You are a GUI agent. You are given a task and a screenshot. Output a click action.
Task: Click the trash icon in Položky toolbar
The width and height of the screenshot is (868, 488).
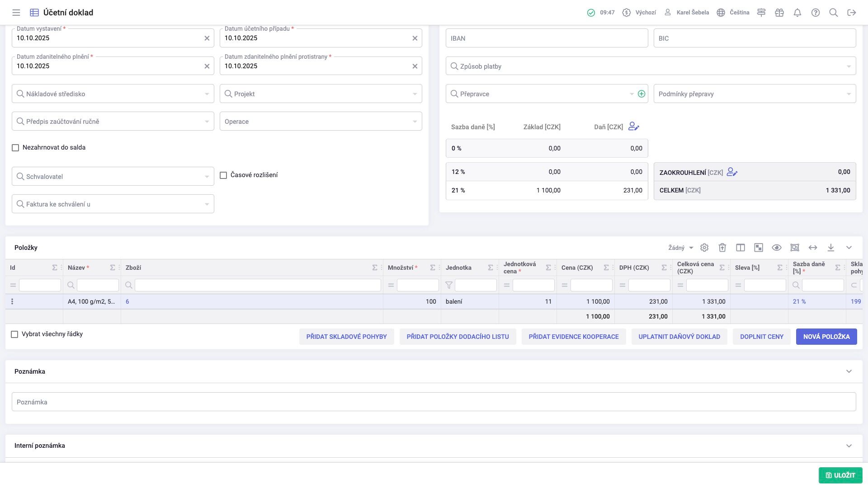pyautogui.click(x=722, y=248)
